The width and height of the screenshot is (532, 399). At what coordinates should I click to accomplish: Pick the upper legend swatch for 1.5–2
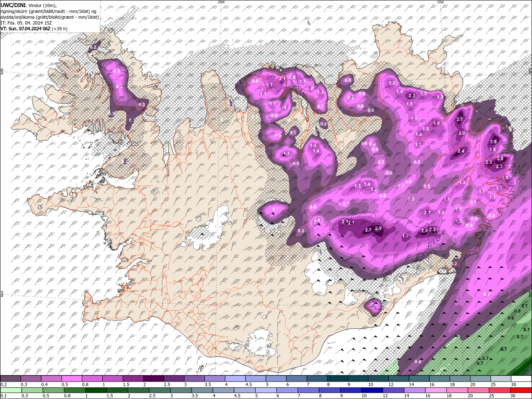pyautogui.click(x=133, y=379)
